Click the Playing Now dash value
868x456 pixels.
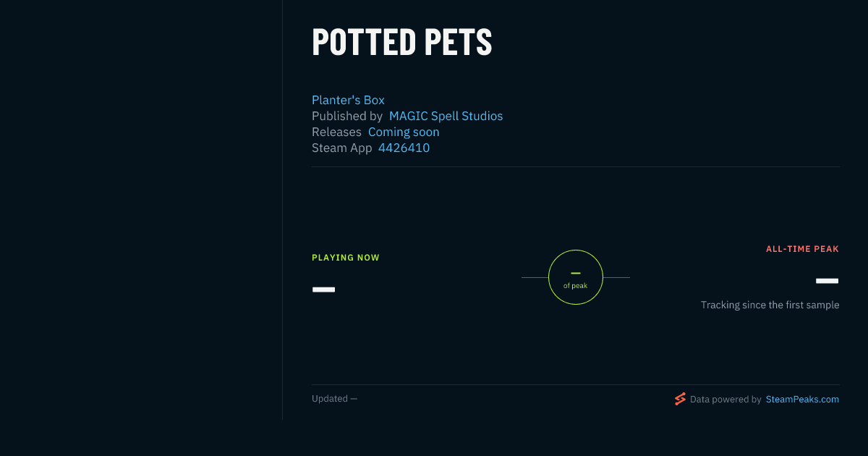(x=323, y=290)
